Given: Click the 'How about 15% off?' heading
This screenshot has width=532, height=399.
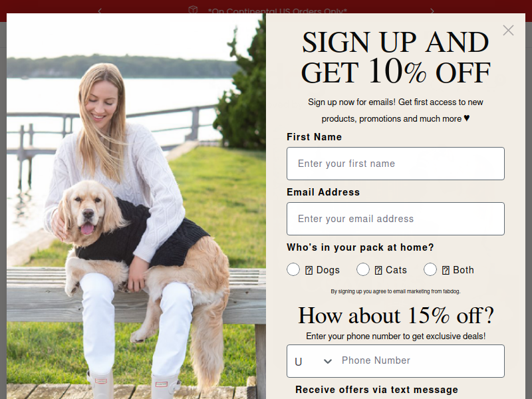Looking at the screenshot, I should pos(396,315).
